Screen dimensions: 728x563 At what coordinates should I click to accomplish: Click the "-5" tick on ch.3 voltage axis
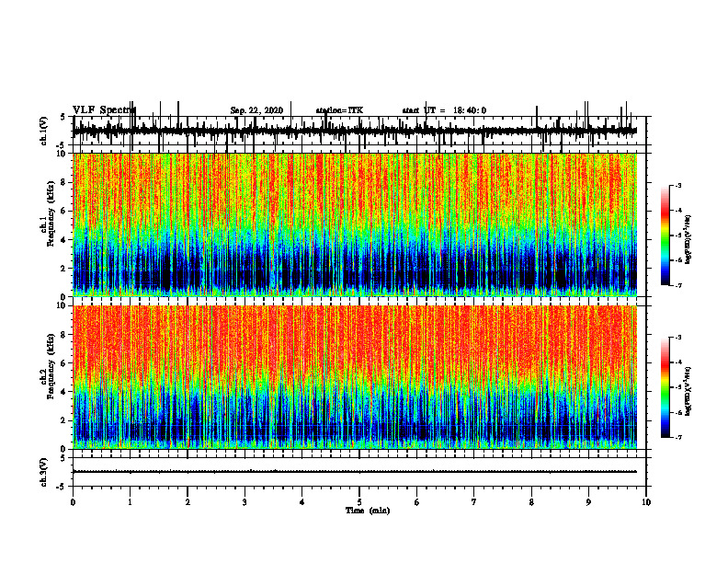(x=62, y=487)
